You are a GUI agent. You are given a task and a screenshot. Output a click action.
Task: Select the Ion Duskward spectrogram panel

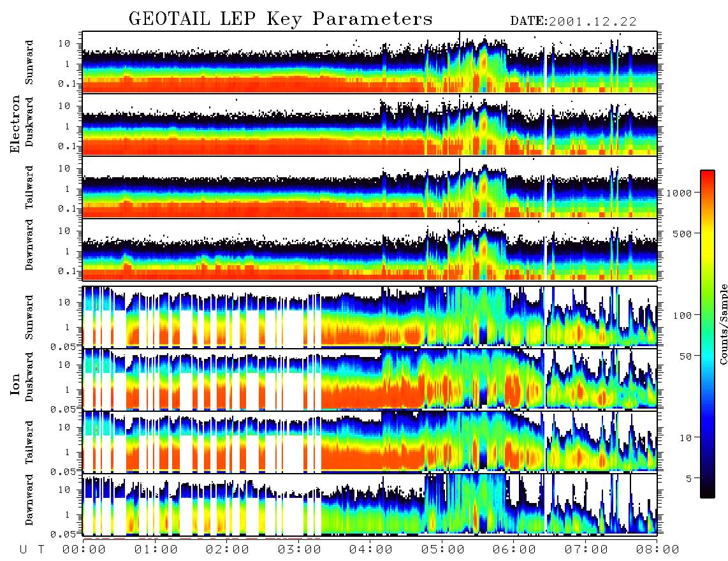[370, 379]
